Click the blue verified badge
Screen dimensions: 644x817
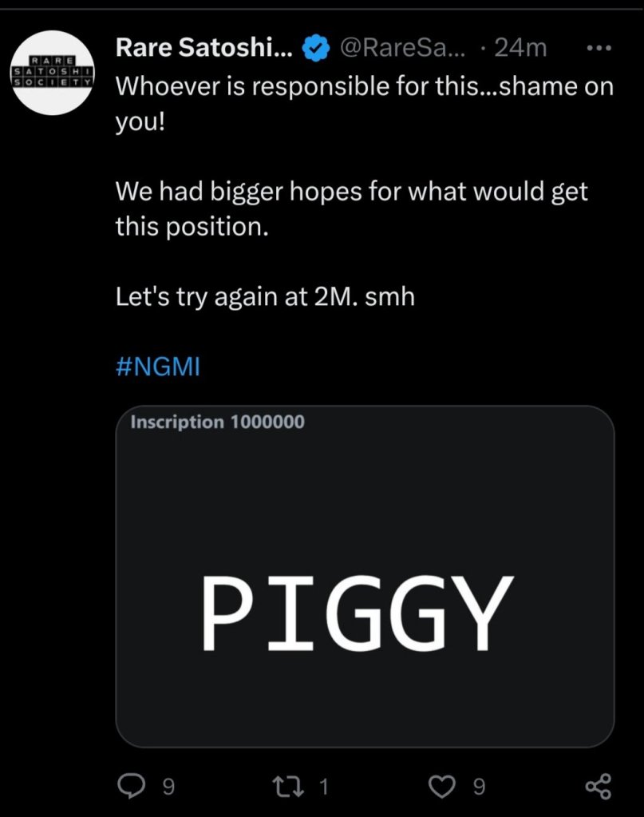pos(318,49)
